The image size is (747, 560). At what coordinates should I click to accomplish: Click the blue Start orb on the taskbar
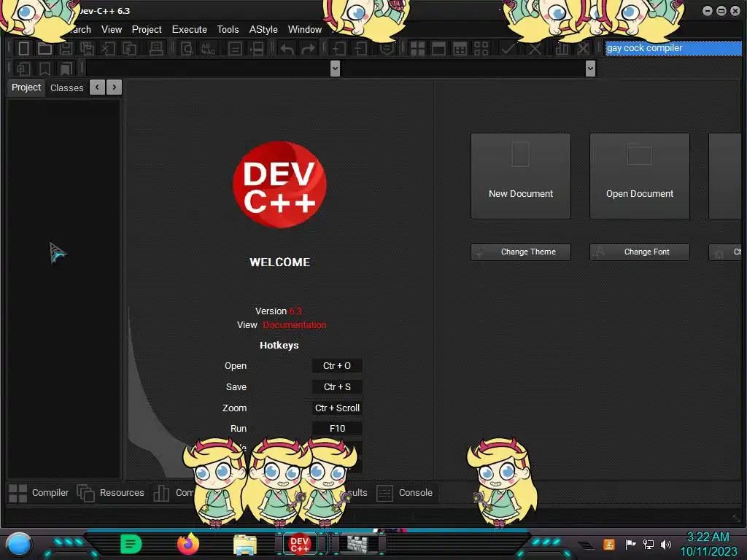tap(18, 544)
